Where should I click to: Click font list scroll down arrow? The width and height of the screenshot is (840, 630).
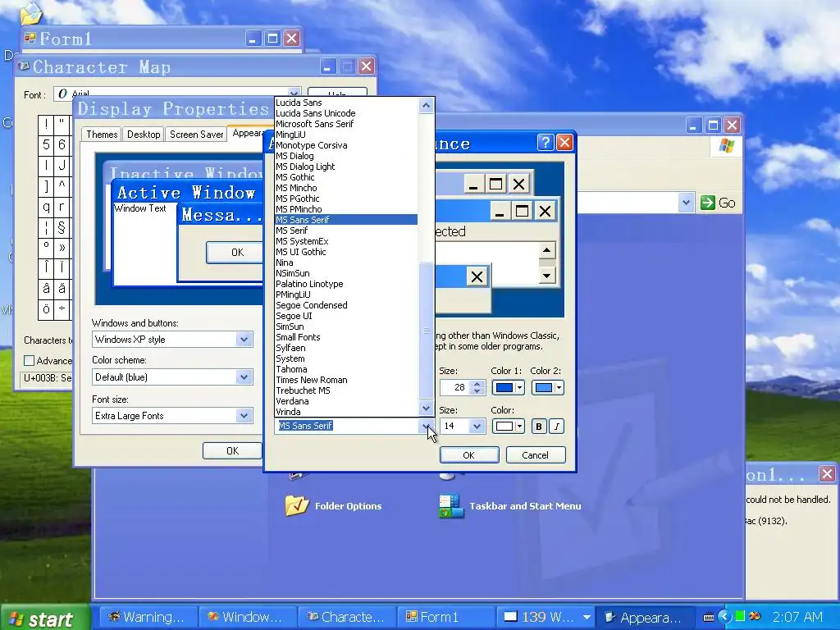click(x=426, y=409)
